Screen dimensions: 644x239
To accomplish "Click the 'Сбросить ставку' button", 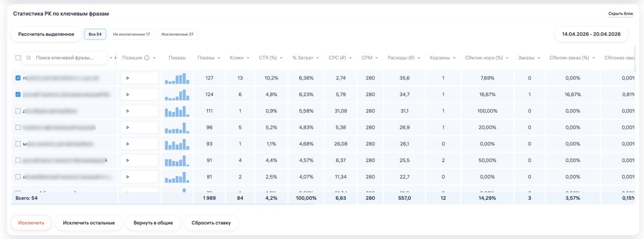I will coord(211,222).
